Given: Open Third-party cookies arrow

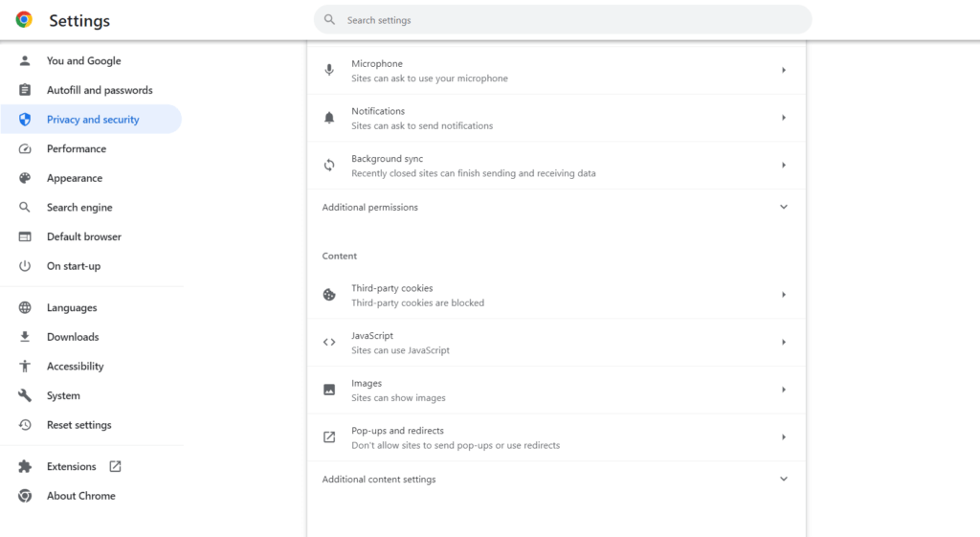Looking at the screenshot, I should point(783,295).
